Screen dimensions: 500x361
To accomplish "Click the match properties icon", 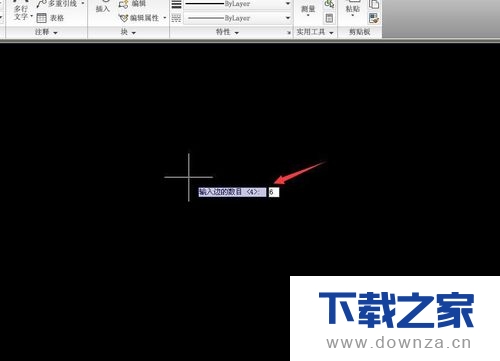I will coord(374,18).
